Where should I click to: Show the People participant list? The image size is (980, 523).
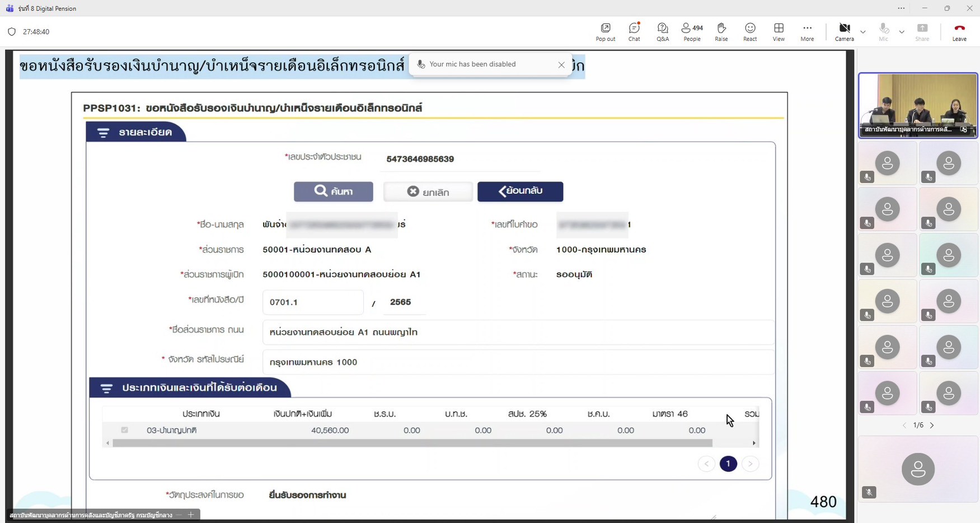(692, 32)
